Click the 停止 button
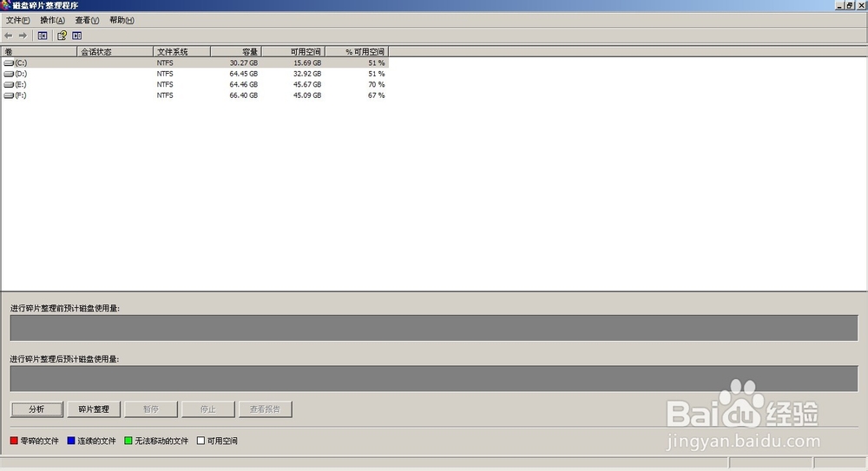The height and width of the screenshot is (471, 868). [207, 409]
